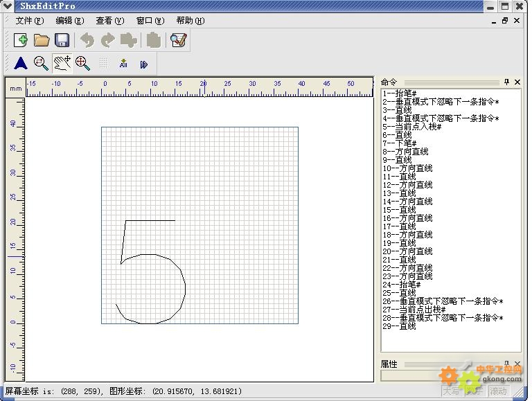Image resolution: width=532 pixels, height=401 pixels.
Task: Click the drawn glyph '5' in the canvas
Action: (x=150, y=271)
